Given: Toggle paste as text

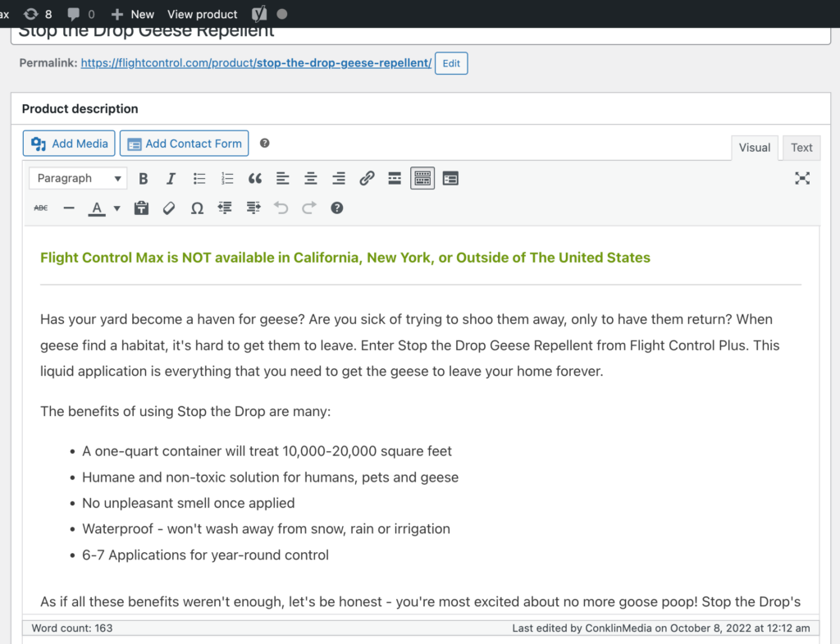Looking at the screenshot, I should 141,208.
